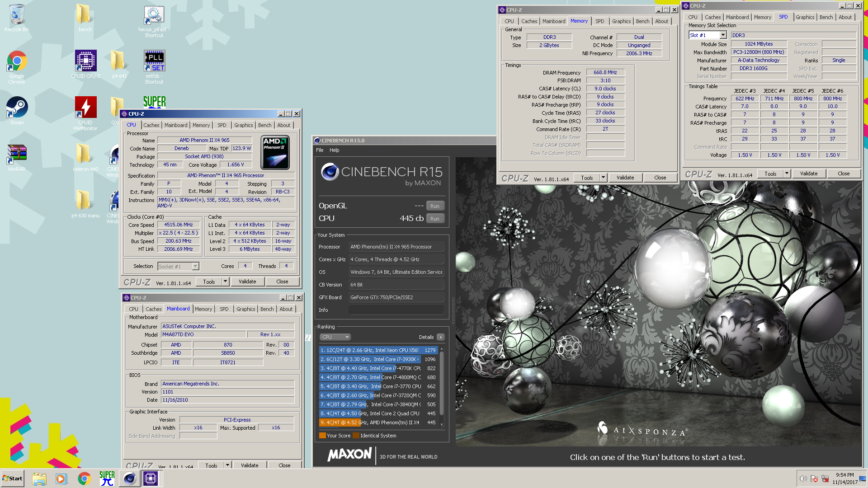The image size is (868, 488).
Task: Open Windows Media Player taskbar icon
Action: coord(61,479)
